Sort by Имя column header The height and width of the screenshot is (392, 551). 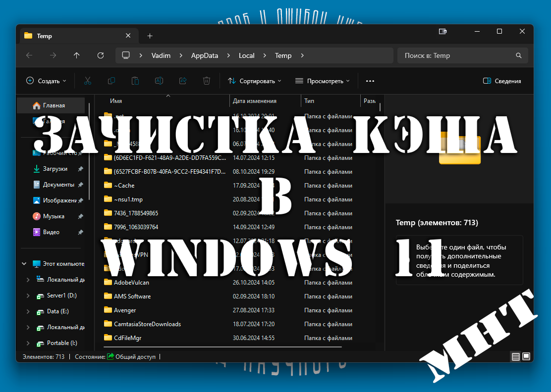(x=116, y=101)
